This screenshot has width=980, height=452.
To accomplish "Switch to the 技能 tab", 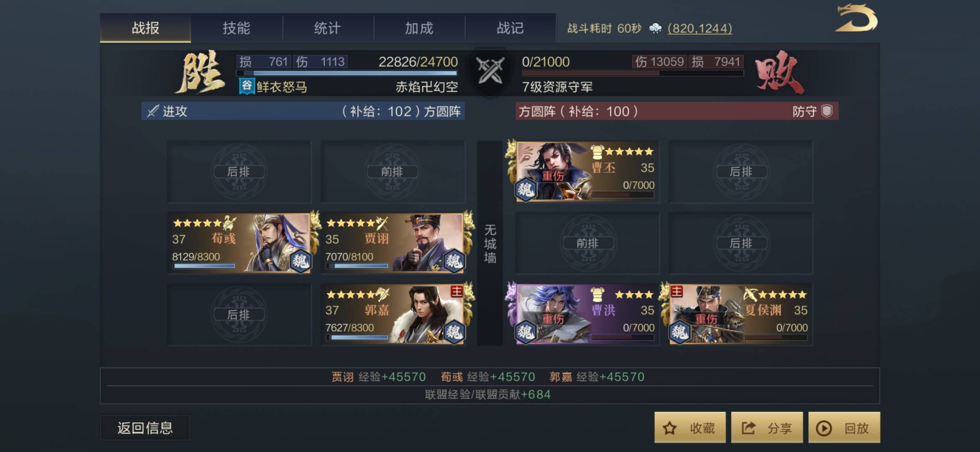I will (237, 28).
